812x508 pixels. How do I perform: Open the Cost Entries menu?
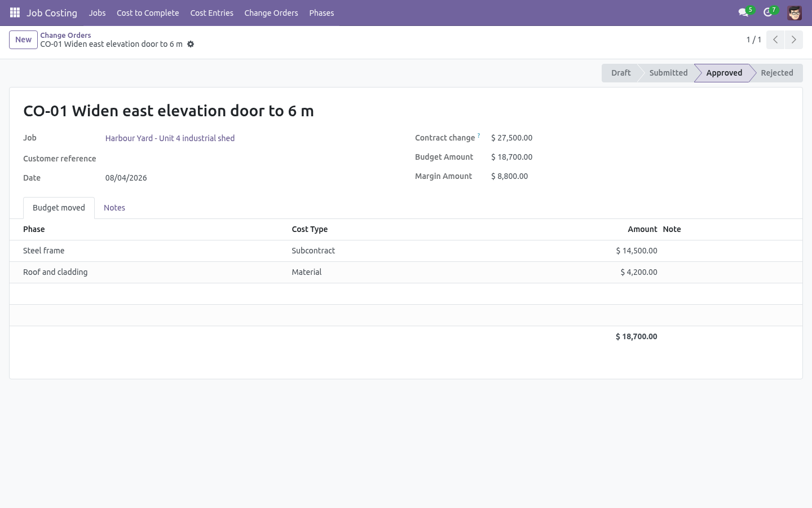point(211,13)
